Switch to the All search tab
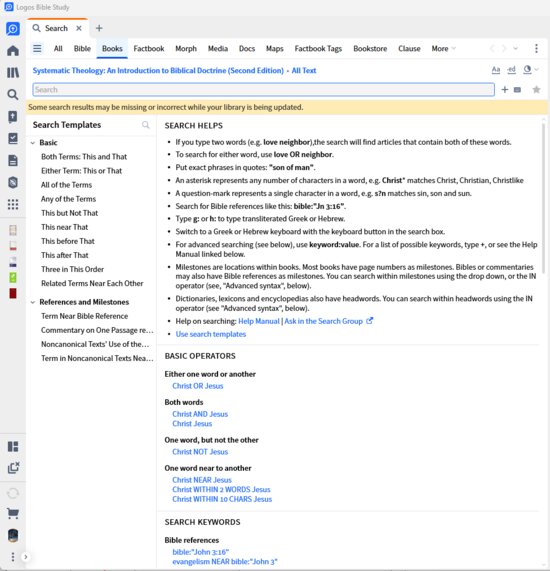550x571 pixels. (58, 48)
